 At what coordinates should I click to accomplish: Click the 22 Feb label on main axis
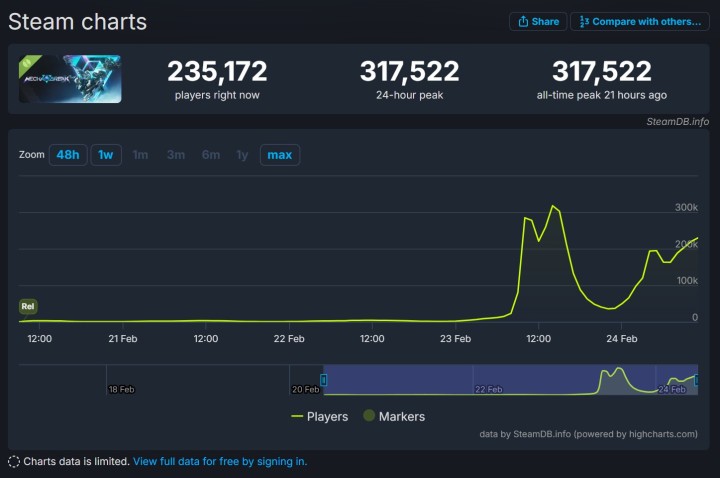click(x=289, y=339)
